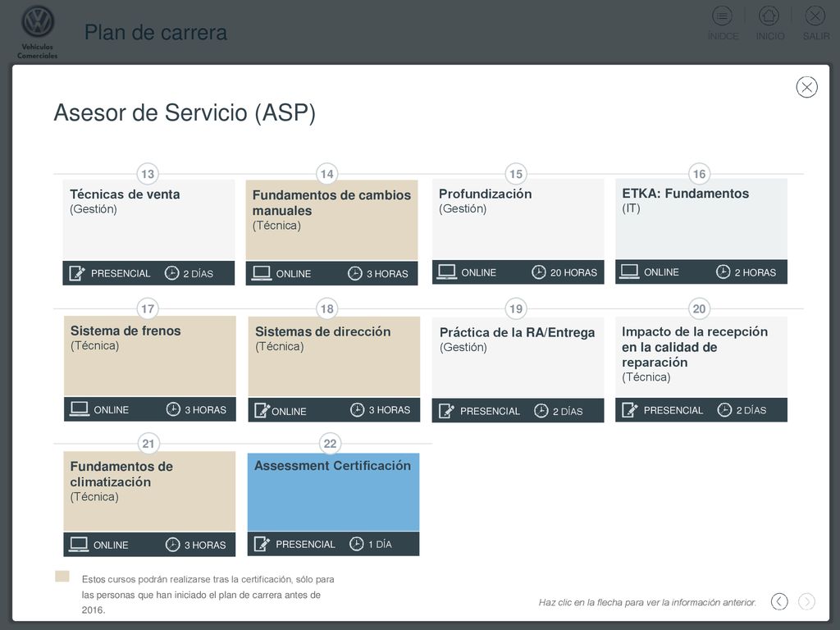Open Impacto de la recepción card
The width and height of the screenshot is (840, 630).
[701, 369]
